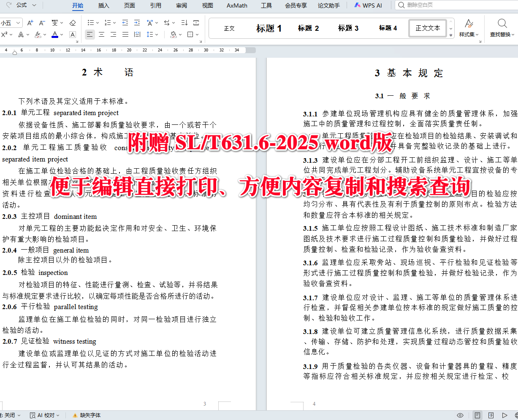Toggle Show paragraph marks icon
This screenshot has height=420, width=518.
click(x=196, y=23)
